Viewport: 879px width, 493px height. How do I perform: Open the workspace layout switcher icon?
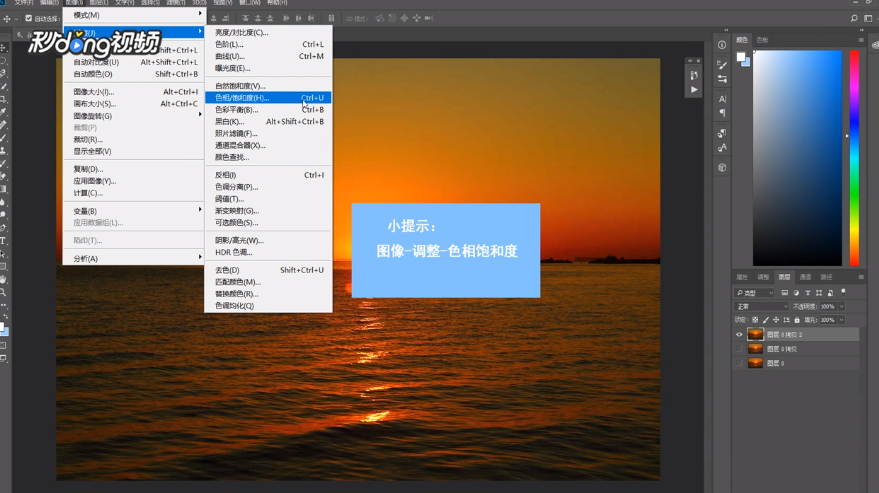tap(868, 18)
